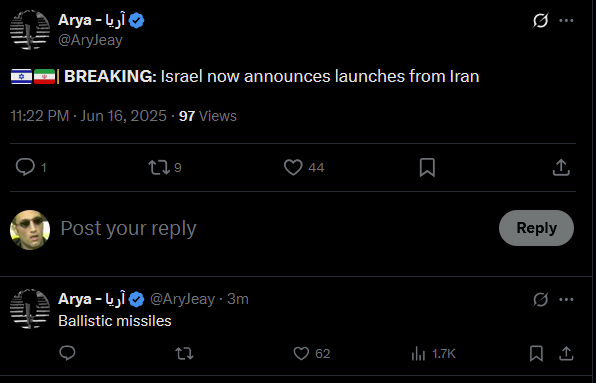Click the gray Reply button

[x=536, y=228]
